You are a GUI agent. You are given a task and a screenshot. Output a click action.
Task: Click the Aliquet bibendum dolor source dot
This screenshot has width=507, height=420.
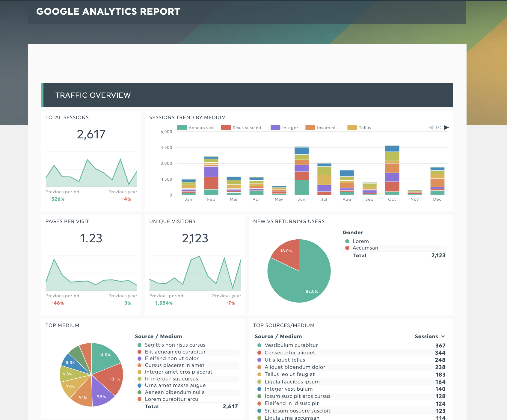coord(259,367)
